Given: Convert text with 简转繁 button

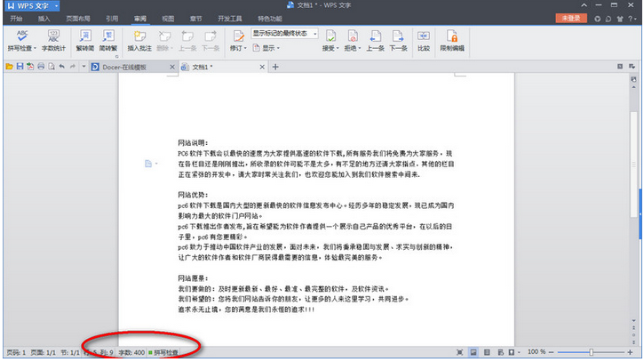Looking at the screenshot, I should pyautogui.click(x=108, y=41).
